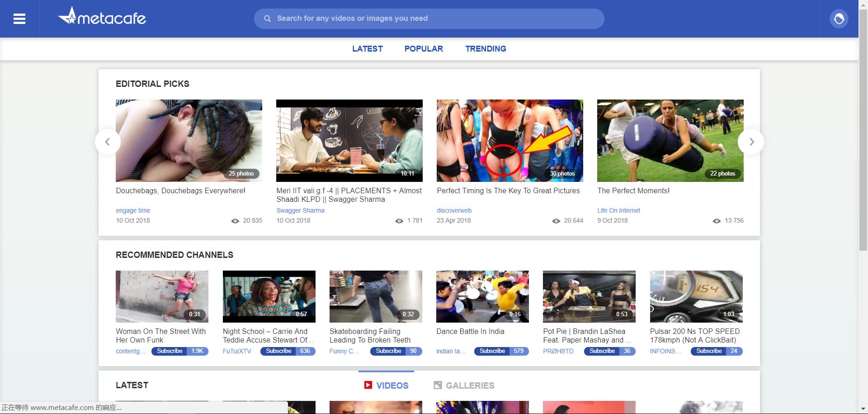Click the left arrow of the Editorial Picks carousel

click(x=108, y=142)
